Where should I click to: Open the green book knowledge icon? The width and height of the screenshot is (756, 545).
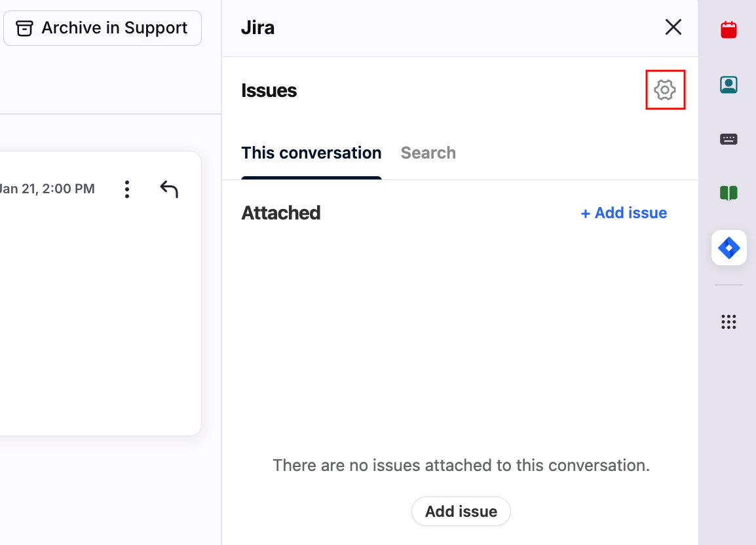728,193
